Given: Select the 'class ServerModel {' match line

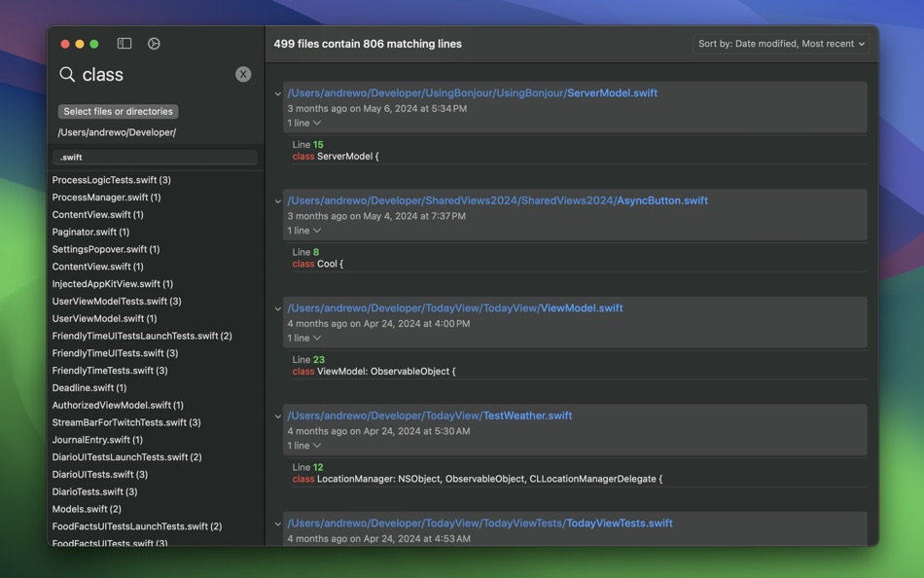Looking at the screenshot, I should tap(336, 157).
